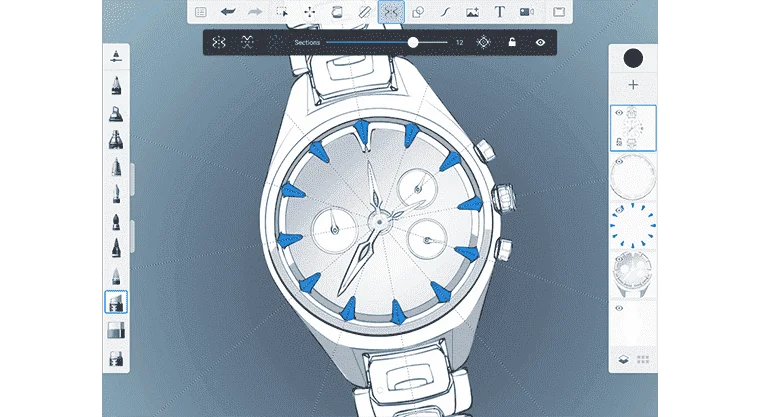Select the seventh dark felt-tip brush
760x417 pixels.
116,248
